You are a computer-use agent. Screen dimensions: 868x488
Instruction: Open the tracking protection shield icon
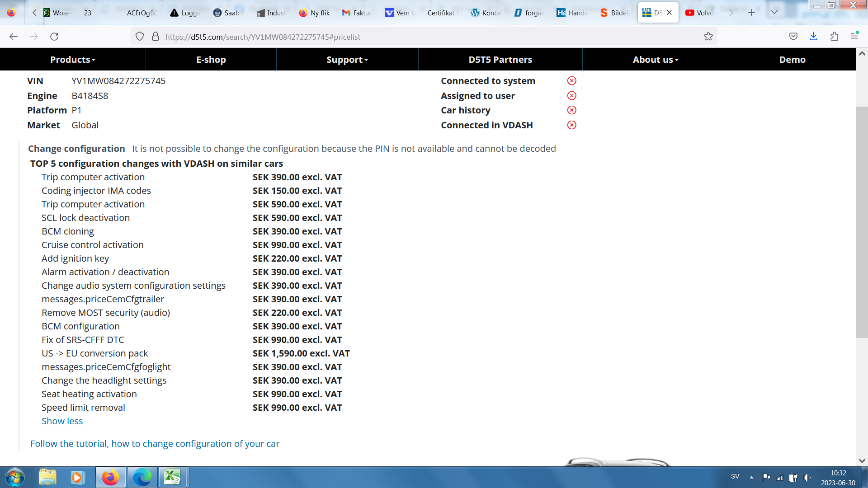coord(140,37)
